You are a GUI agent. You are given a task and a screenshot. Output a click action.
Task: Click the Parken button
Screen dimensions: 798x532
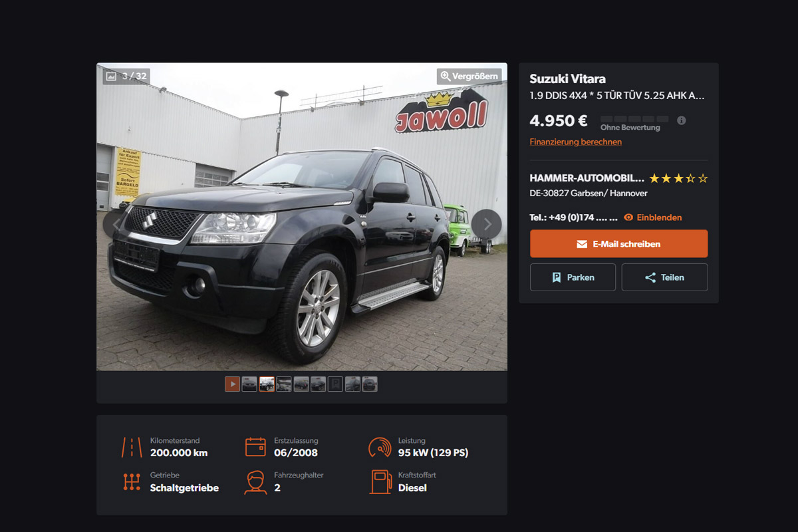pyautogui.click(x=573, y=277)
